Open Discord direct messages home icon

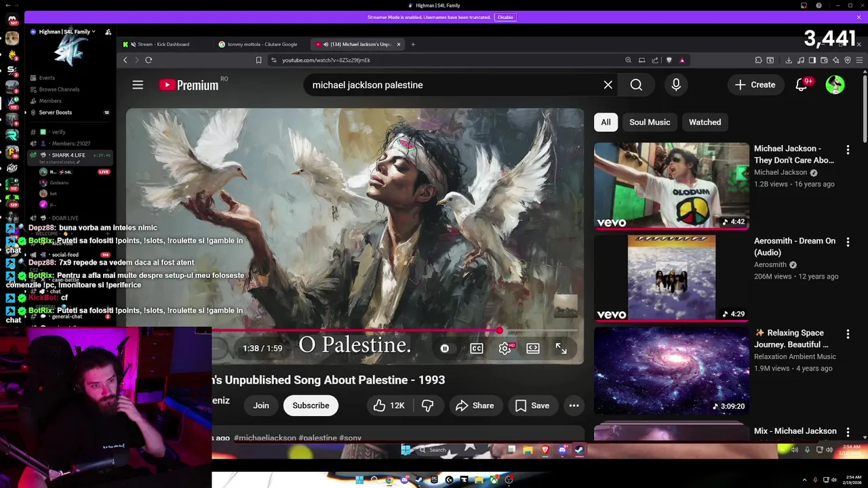point(12,19)
